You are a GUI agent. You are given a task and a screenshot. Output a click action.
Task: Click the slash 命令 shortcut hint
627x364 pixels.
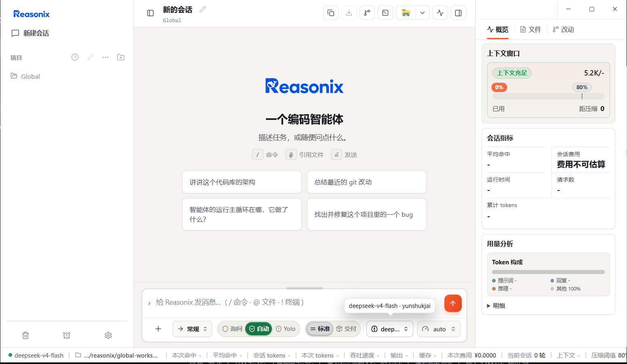pos(265,155)
